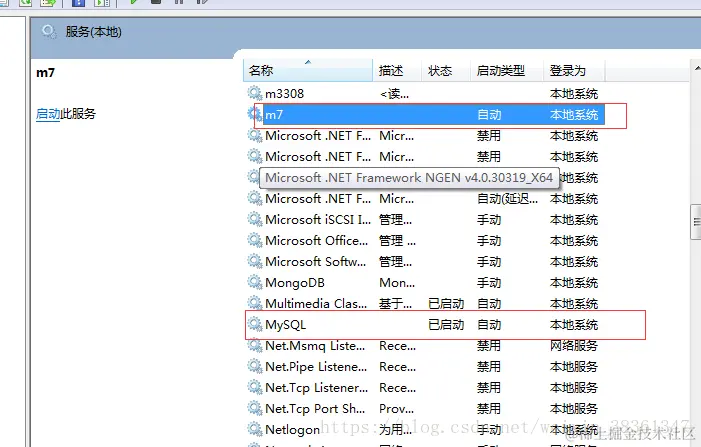Click the 禁用 startup type of Net.Tcp Listener...
Image resolution: width=701 pixels, height=447 pixels.
click(489, 388)
